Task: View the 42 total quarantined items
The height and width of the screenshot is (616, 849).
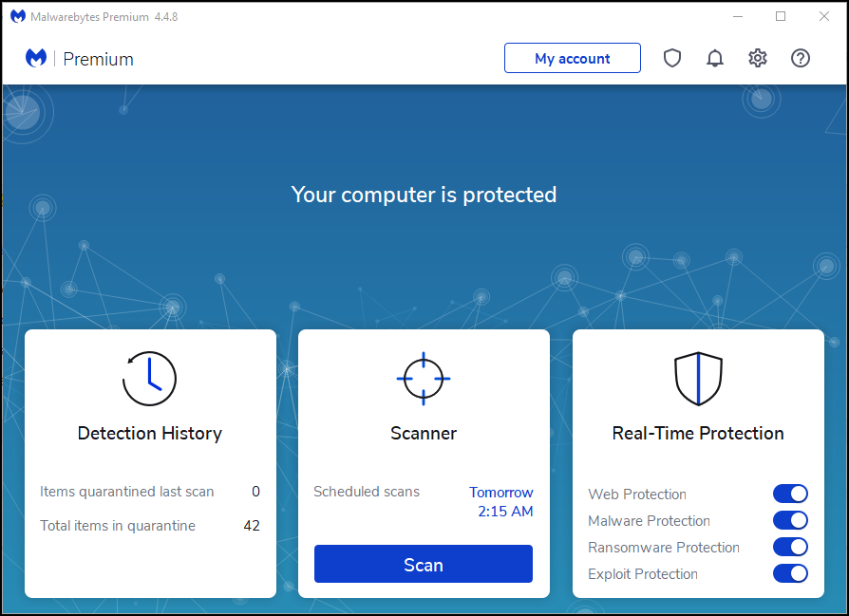Action: coord(251,525)
